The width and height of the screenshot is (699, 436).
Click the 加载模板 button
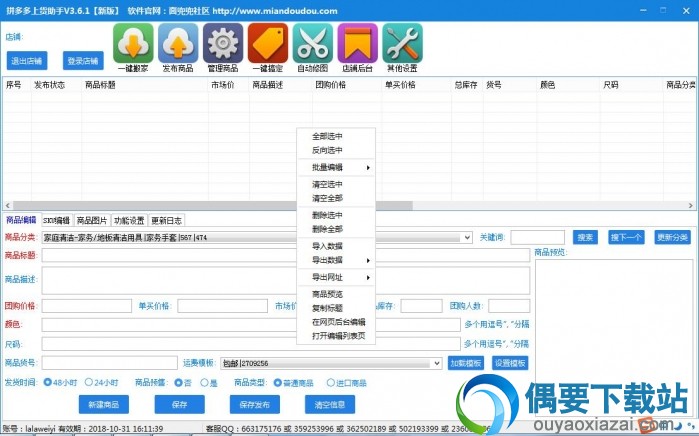[x=465, y=363]
